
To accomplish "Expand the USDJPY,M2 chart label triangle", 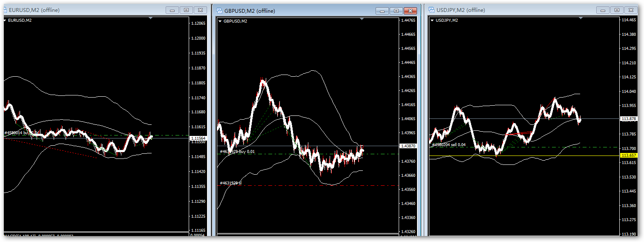I will 432,20.
